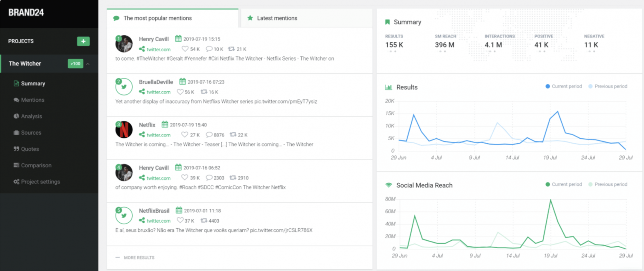Open Analysis in the sidebar
This screenshot has height=271, width=644.
point(31,116)
